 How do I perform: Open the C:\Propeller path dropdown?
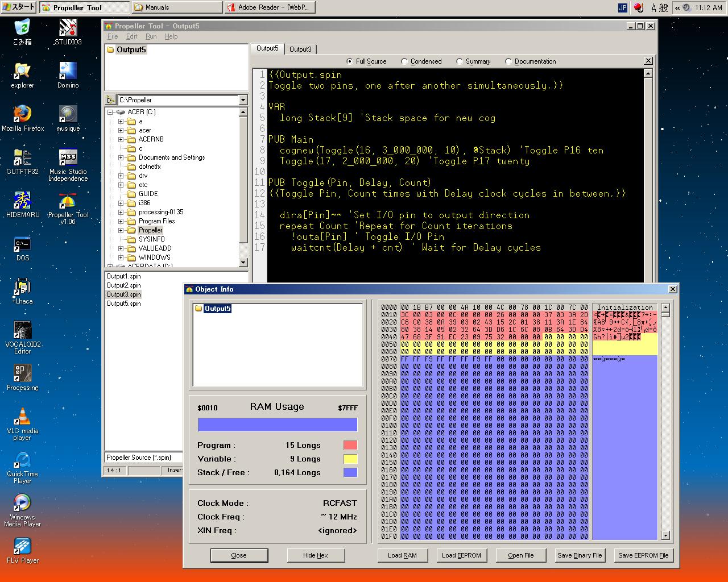(243, 100)
